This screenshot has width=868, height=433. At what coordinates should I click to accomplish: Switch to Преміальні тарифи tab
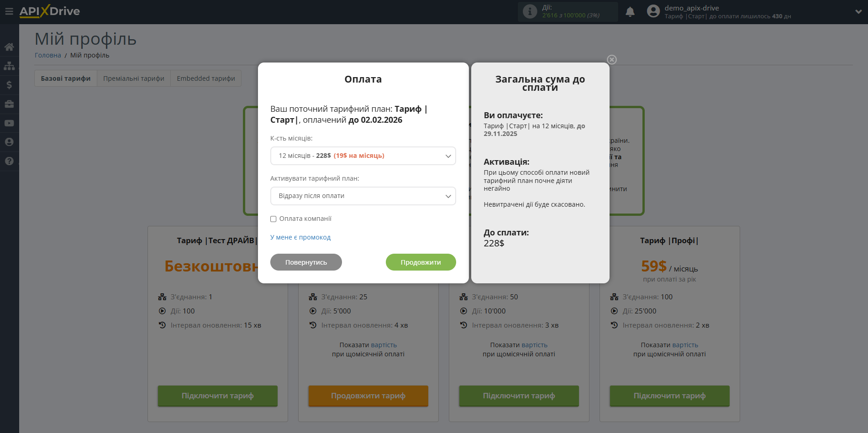134,78
